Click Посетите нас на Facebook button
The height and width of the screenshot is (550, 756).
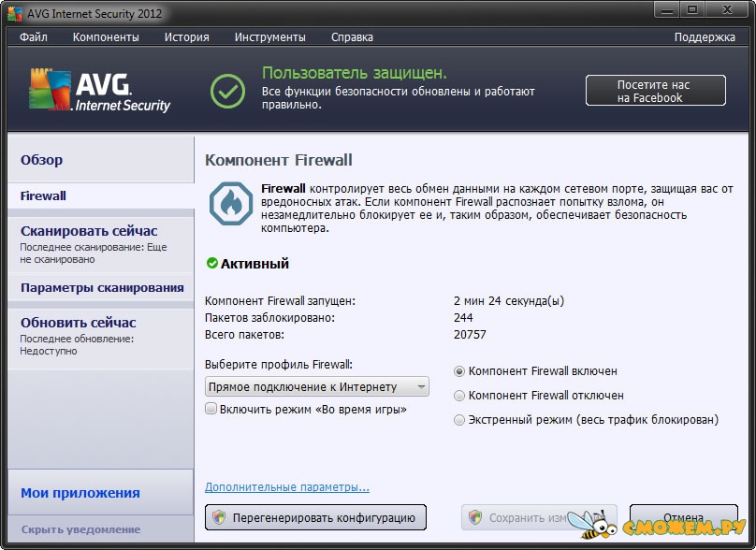click(655, 91)
